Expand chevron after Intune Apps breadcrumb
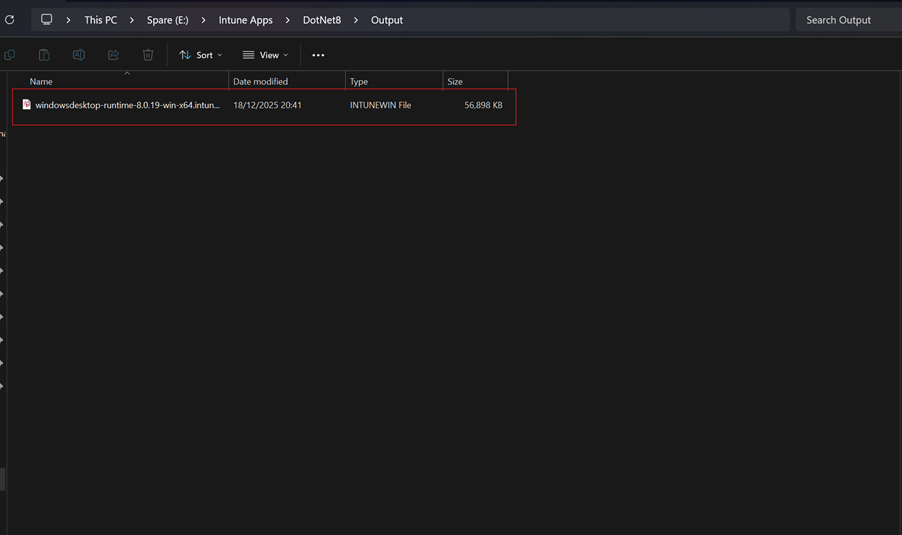 pos(288,20)
